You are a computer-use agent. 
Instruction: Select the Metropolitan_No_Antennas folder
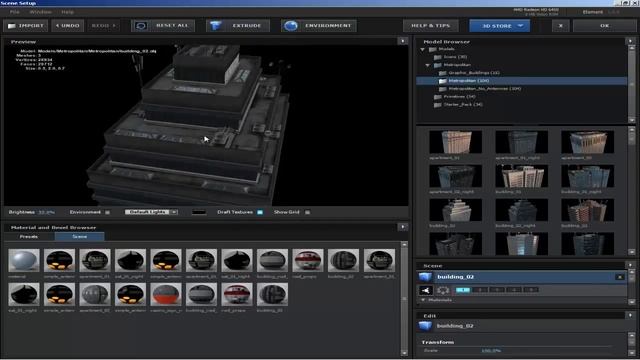pyautogui.click(x=480, y=89)
